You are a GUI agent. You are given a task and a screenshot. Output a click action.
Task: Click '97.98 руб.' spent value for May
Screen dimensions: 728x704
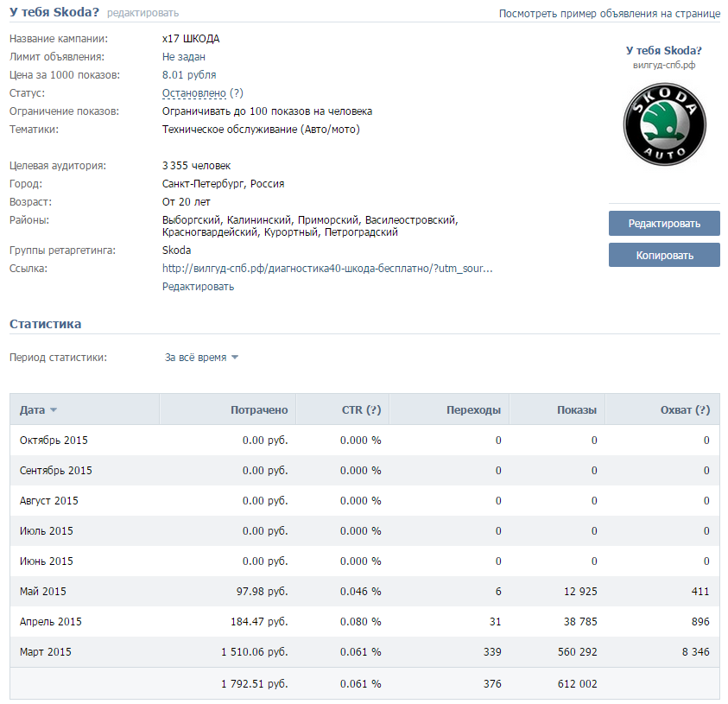click(x=263, y=591)
